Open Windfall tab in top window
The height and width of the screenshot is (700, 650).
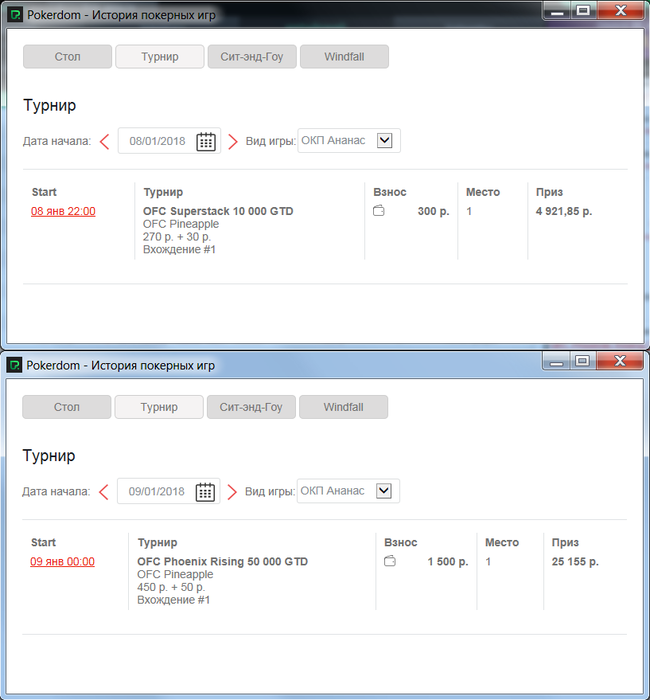344,57
